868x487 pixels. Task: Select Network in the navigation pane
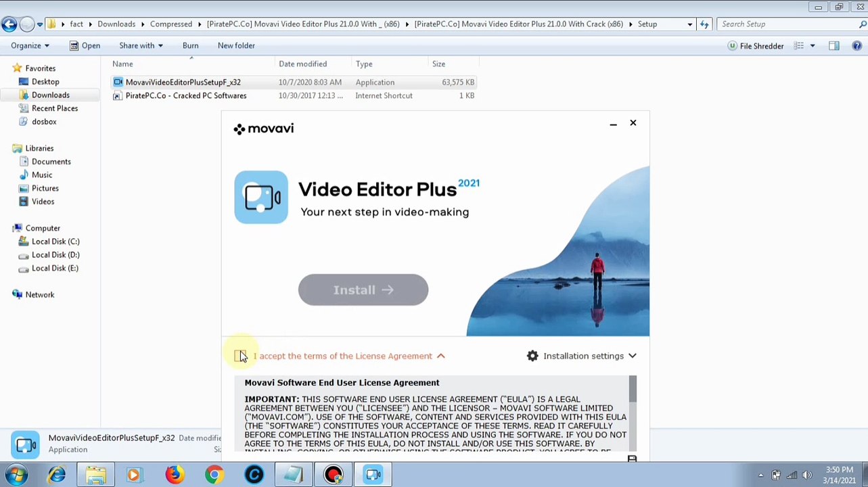(x=40, y=295)
